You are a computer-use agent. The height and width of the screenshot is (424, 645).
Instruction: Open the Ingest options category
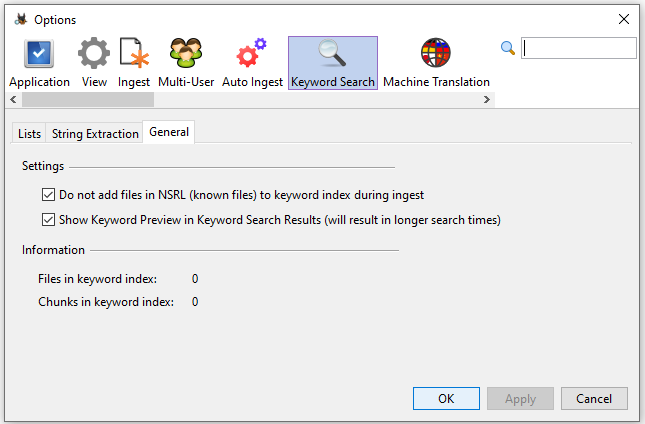[x=134, y=63]
